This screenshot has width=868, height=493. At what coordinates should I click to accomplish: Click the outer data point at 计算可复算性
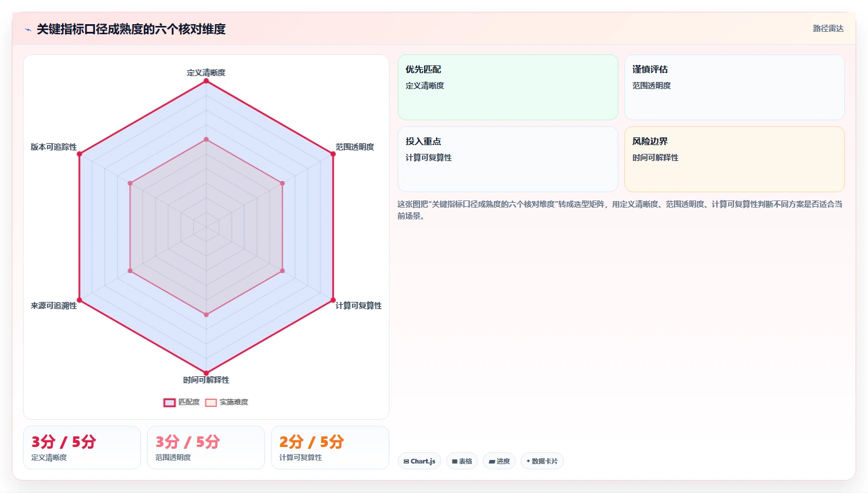[x=333, y=300]
